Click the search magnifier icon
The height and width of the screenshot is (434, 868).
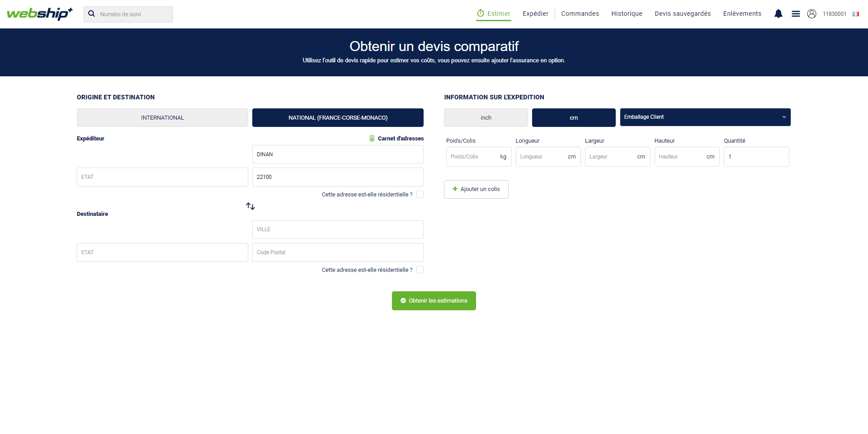(92, 14)
